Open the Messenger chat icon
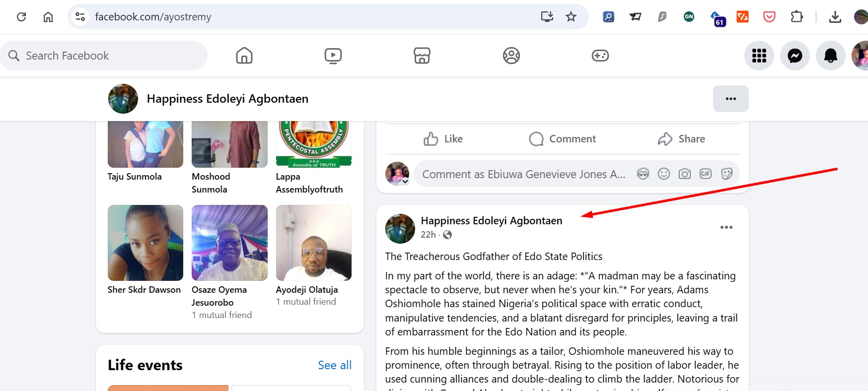 (x=795, y=56)
